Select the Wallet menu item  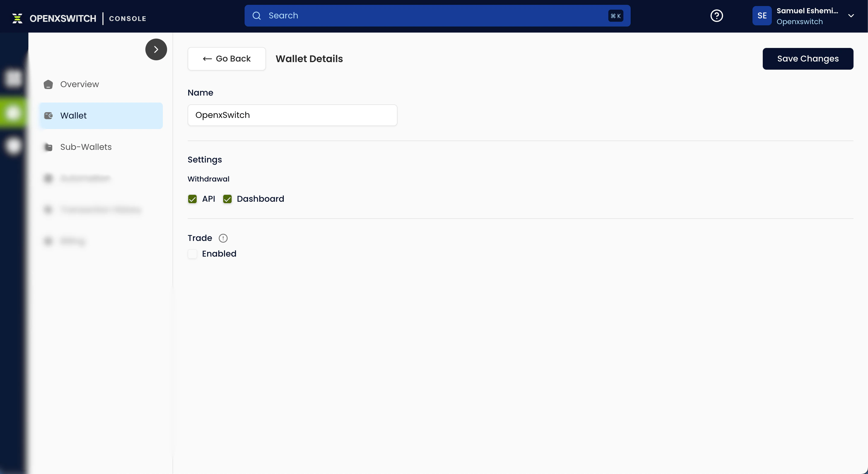point(101,115)
